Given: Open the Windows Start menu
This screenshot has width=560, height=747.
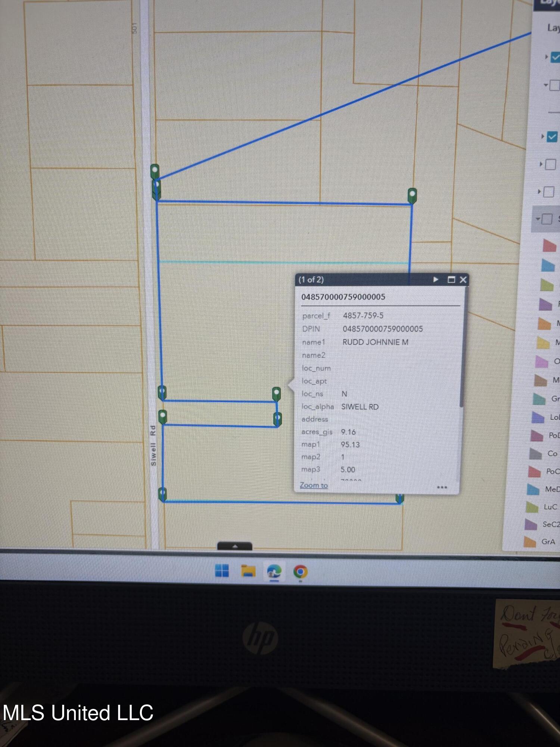Looking at the screenshot, I should 222,571.
